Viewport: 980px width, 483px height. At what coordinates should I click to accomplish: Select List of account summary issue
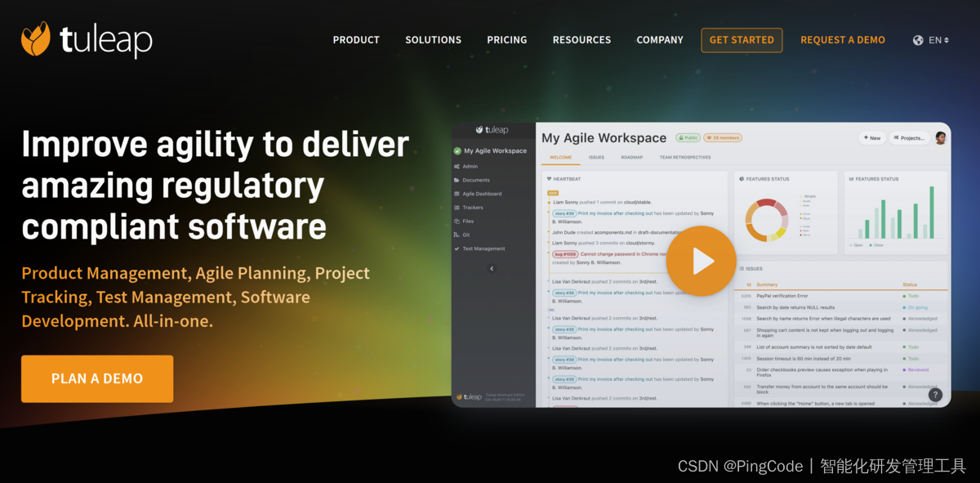(x=843, y=347)
